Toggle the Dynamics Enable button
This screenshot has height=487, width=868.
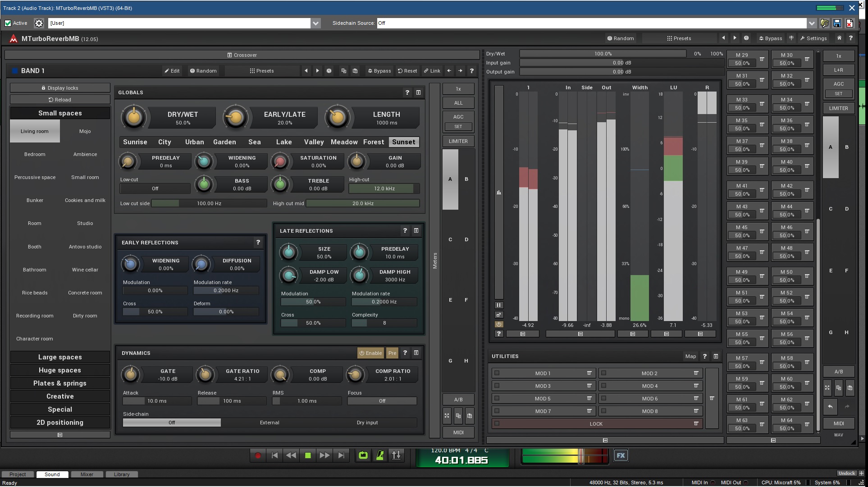coord(370,353)
